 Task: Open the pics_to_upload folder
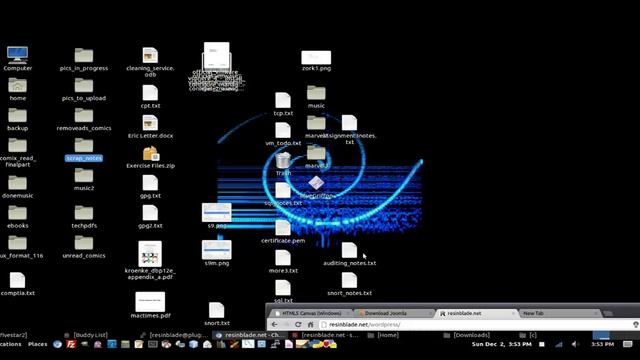(84, 85)
